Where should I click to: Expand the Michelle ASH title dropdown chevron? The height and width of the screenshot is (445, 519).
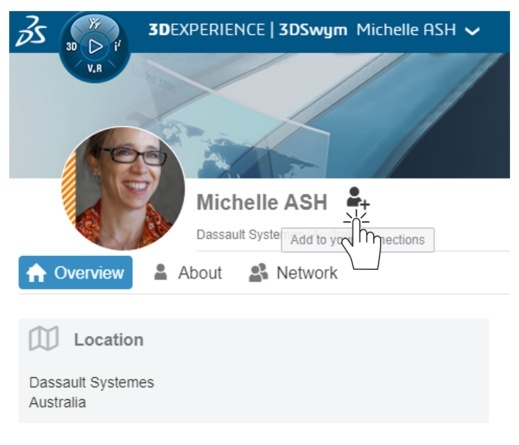[472, 31]
